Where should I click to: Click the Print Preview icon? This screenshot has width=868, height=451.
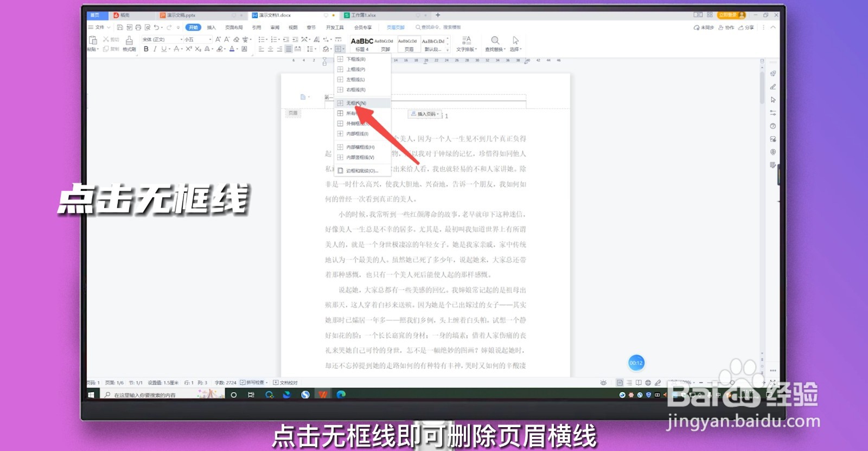(148, 27)
